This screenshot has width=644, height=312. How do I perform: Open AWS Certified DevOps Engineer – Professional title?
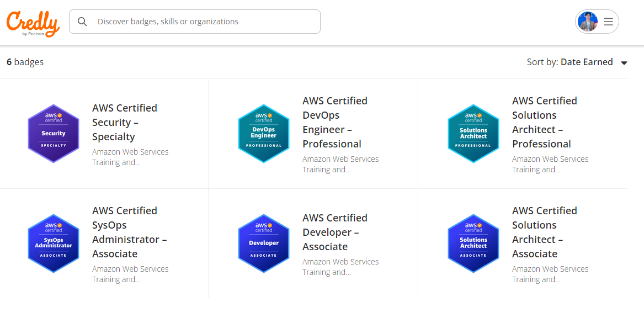[x=334, y=123]
